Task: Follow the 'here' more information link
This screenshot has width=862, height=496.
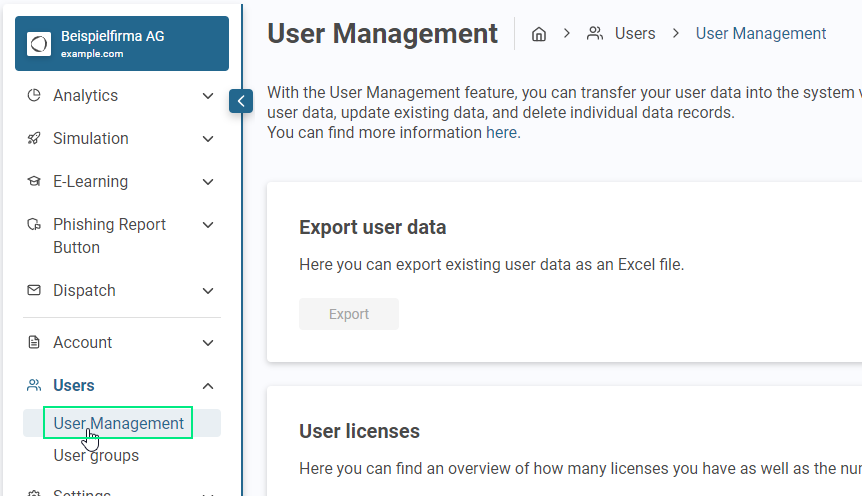Action: point(502,132)
